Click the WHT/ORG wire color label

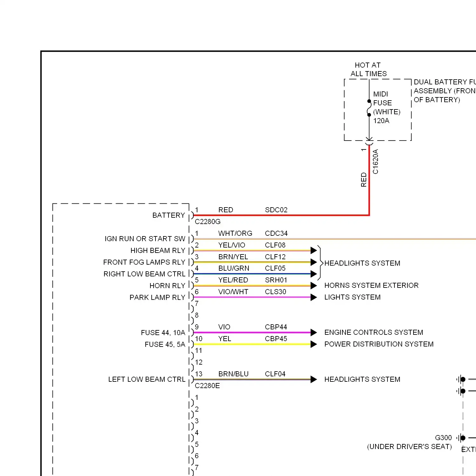click(235, 233)
